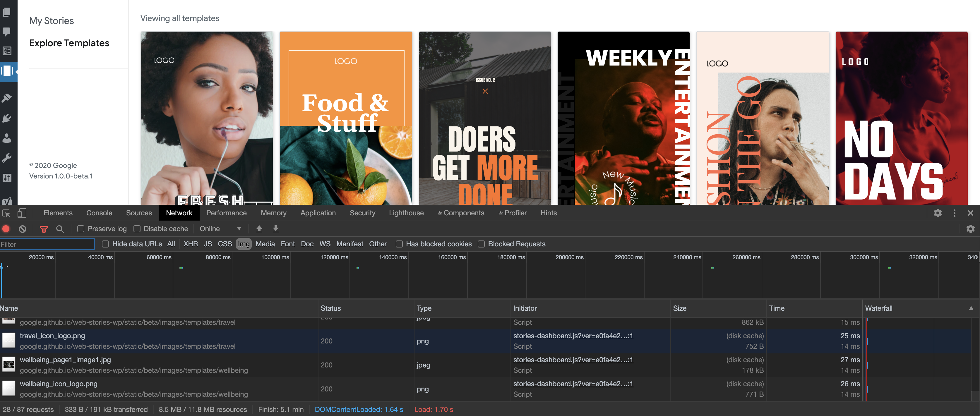Switch to the Performance tab
The height and width of the screenshot is (416, 980).
pyautogui.click(x=226, y=213)
